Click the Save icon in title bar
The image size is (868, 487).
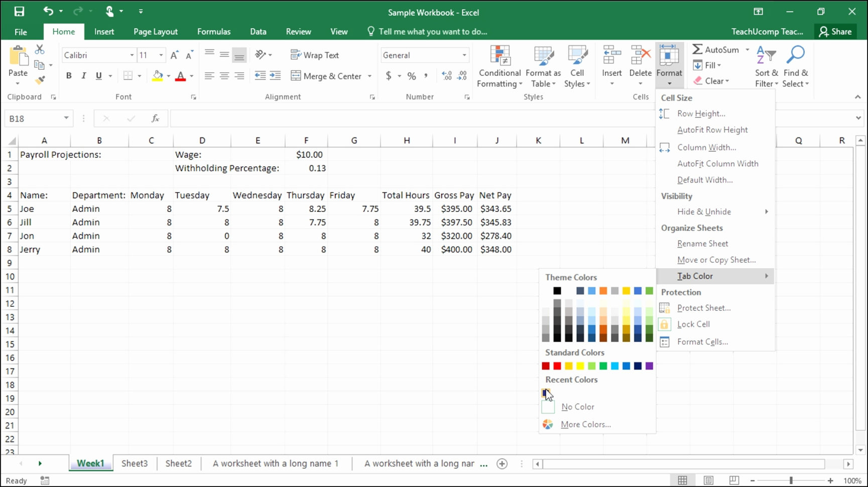pyautogui.click(x=19, y=12)
